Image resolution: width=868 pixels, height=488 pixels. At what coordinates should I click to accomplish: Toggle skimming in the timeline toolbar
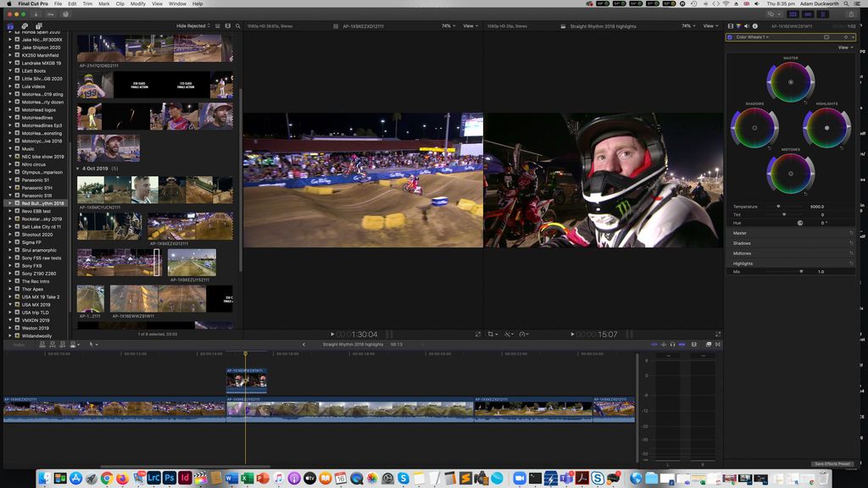(654, 344)
